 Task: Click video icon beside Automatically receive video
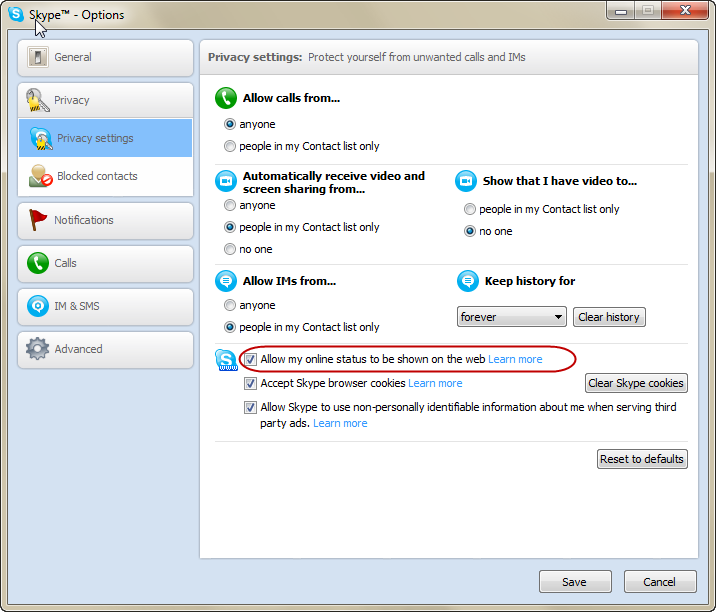[x=226, y=181]
